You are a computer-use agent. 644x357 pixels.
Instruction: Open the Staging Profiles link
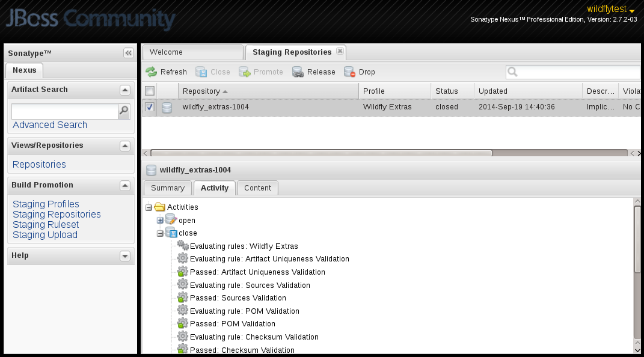[x=46, y=204]
